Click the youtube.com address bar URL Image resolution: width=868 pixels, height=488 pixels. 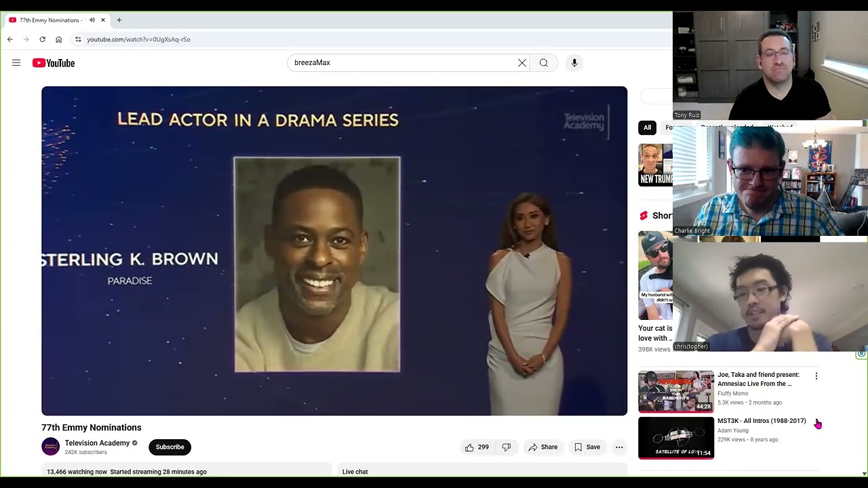pyautogui.click(x=138, y=39)
